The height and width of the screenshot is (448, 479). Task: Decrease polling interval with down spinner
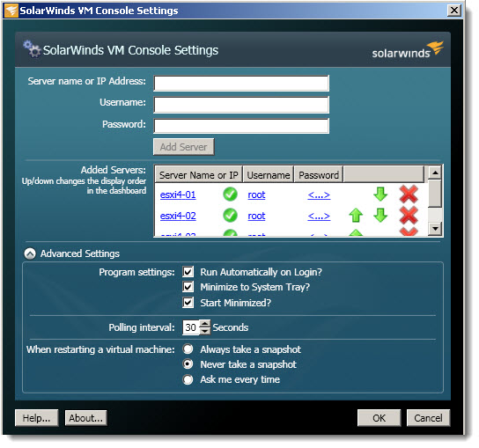click(205, 331)
